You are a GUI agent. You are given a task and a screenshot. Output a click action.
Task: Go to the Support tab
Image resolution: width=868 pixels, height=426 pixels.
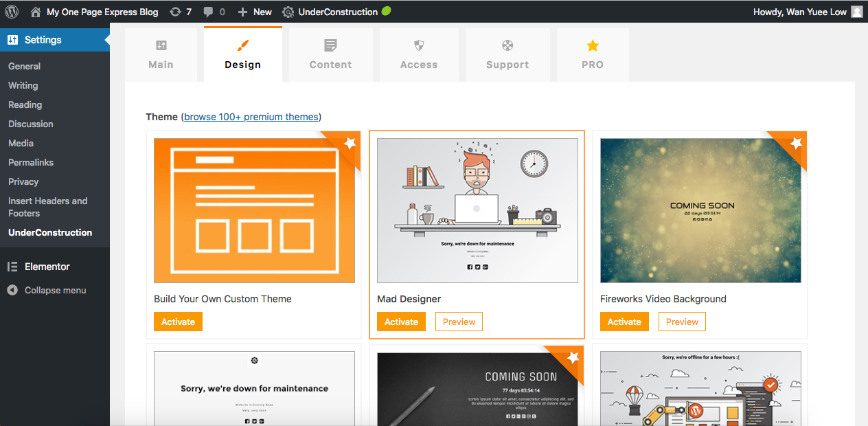click(507, 54)
